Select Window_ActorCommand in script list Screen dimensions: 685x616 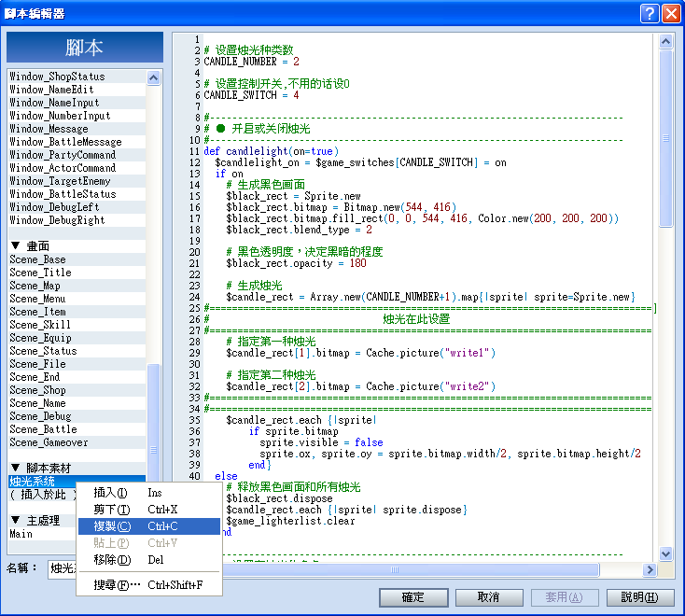pyautogui.click(x=77, y=168)
